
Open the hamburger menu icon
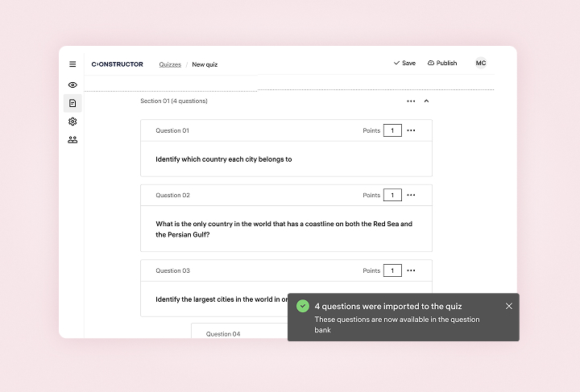(72, 64)
